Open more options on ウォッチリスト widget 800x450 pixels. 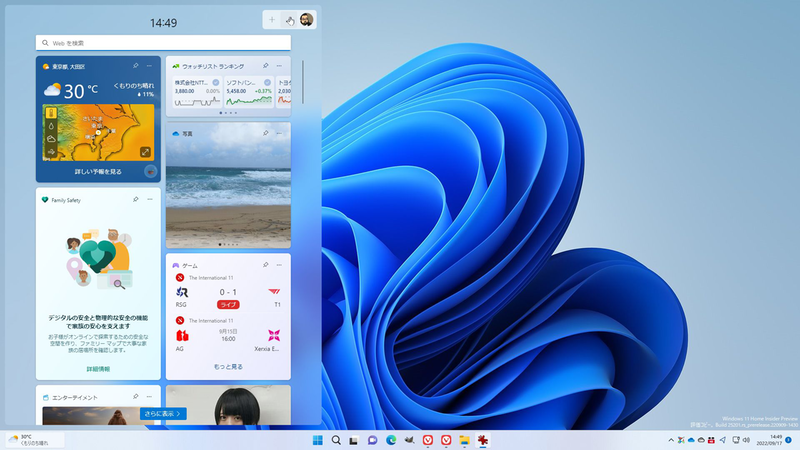pyautogui.click(x=280, y=66)
